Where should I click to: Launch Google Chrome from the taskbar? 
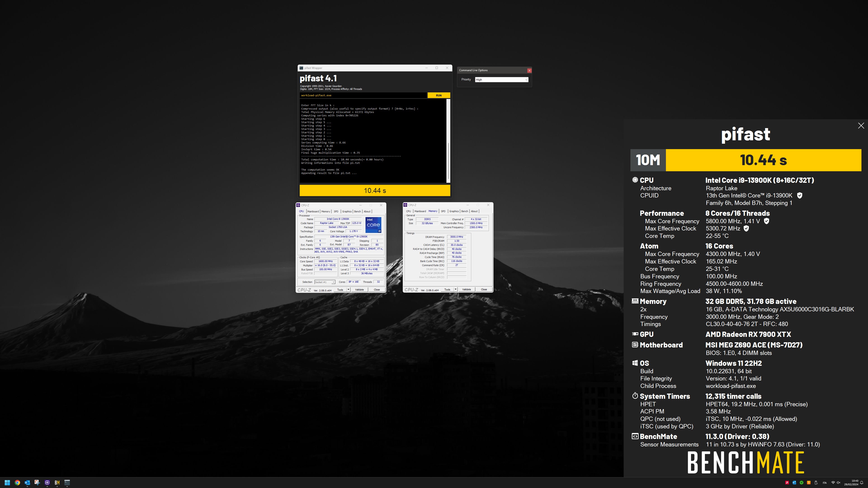click(x=17, y=482)
